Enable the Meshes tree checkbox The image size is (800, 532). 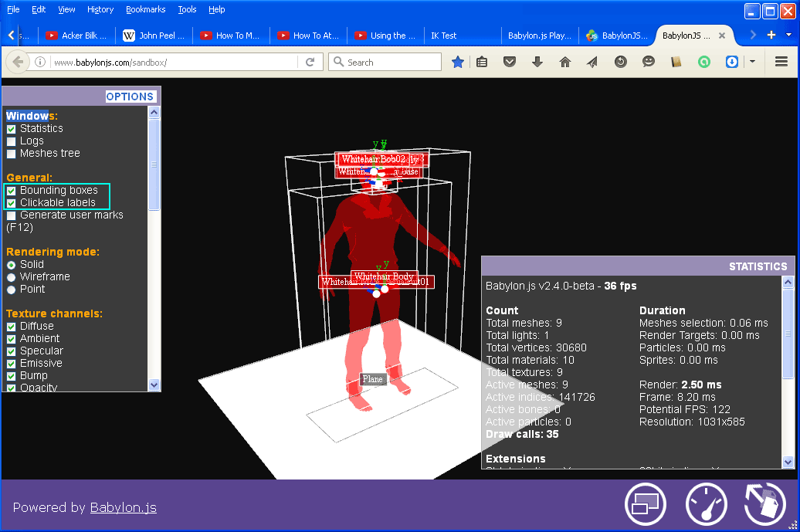pos(12,154)
